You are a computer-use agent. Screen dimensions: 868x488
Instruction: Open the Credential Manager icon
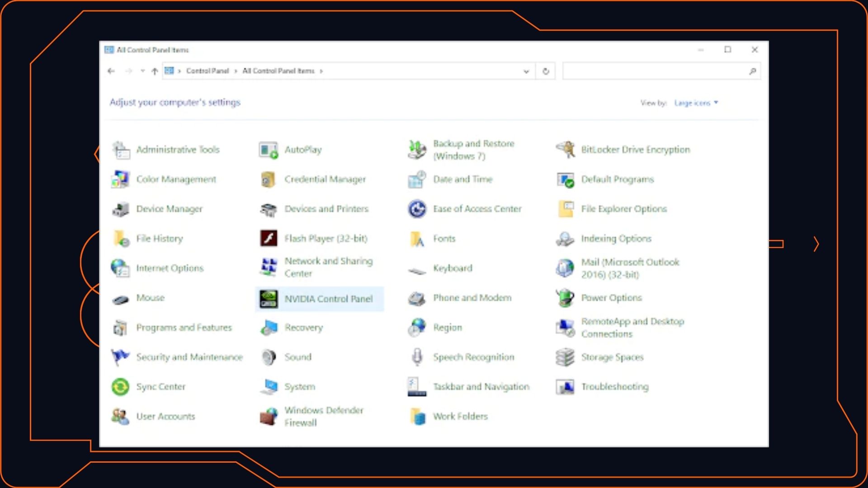pyautogui.click(x=269, y=179)
